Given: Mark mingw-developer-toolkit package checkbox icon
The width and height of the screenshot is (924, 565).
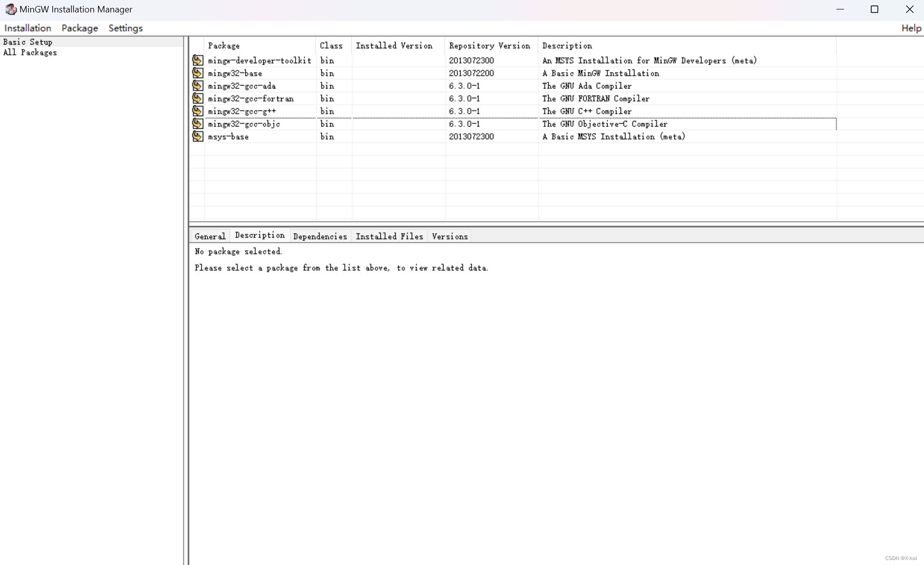Looking at the screenshot, I should tap(197, 60).
